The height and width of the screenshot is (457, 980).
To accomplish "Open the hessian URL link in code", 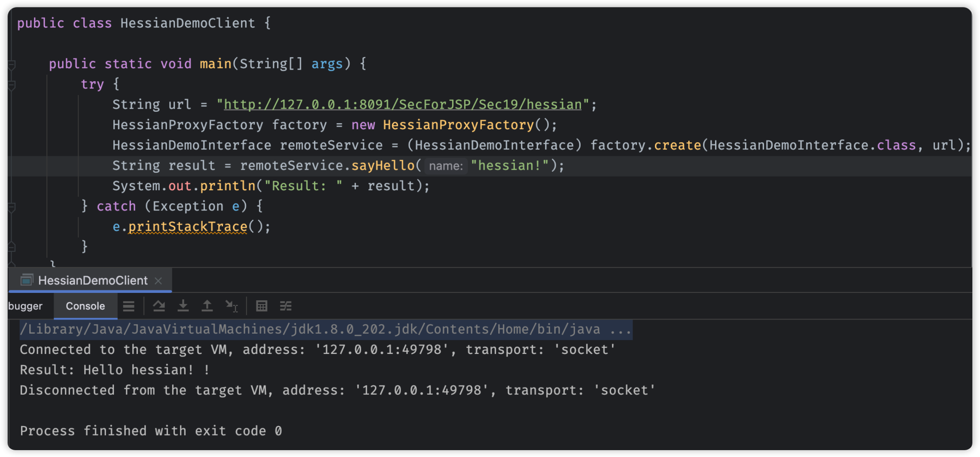I will coord(402,104).
